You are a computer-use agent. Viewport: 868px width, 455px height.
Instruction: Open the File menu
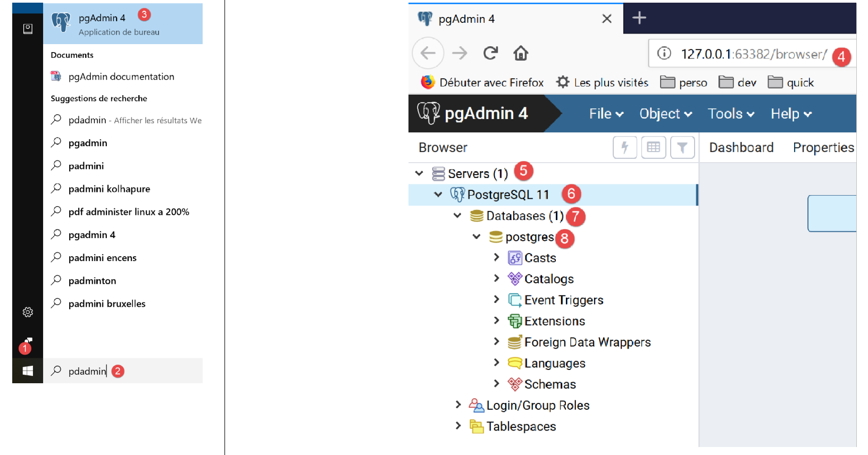tap(606, 114)
